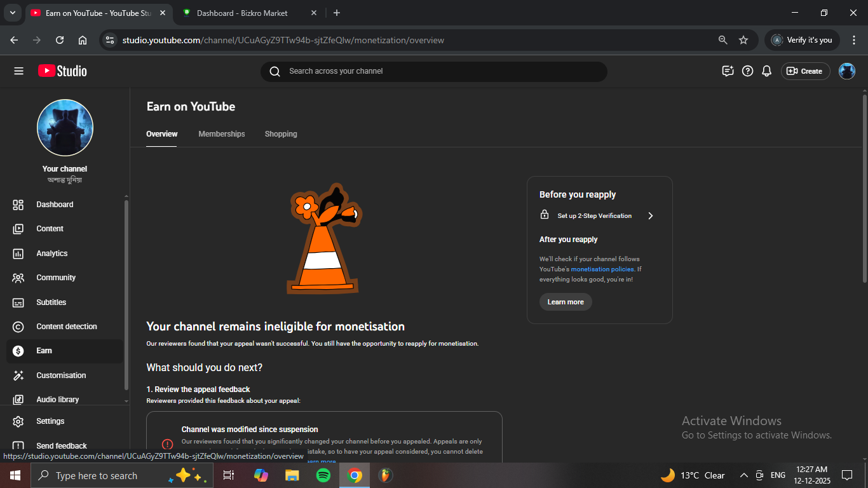This screenshot has width=868, height=488.
Task: Click the Learn more button
Action: (566, 302)
